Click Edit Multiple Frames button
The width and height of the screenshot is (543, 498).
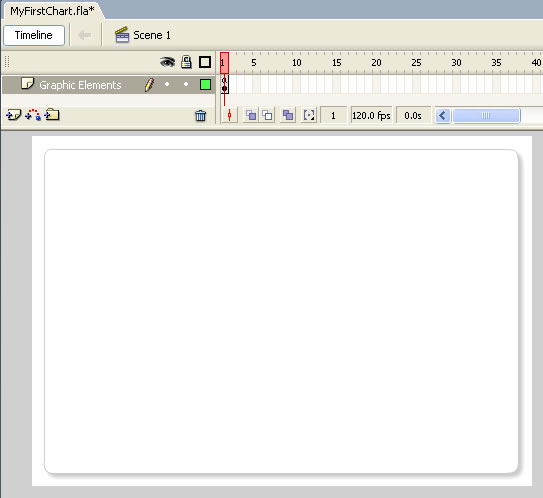(x=288, y=115)
